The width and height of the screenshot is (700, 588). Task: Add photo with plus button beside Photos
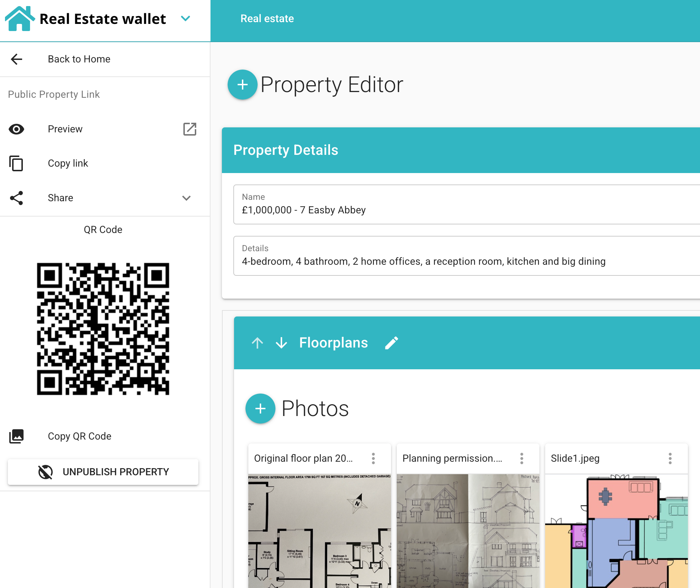click(260, 409)
